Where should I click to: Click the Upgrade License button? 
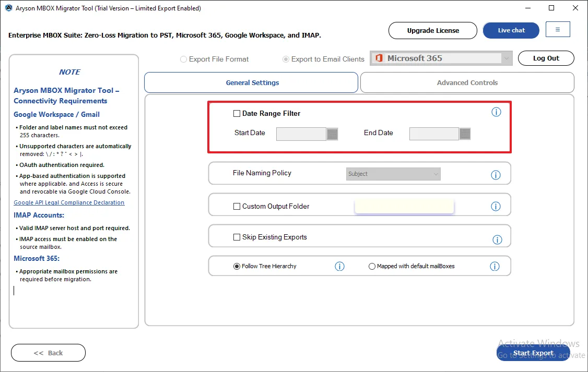click(x=433, y=30)
